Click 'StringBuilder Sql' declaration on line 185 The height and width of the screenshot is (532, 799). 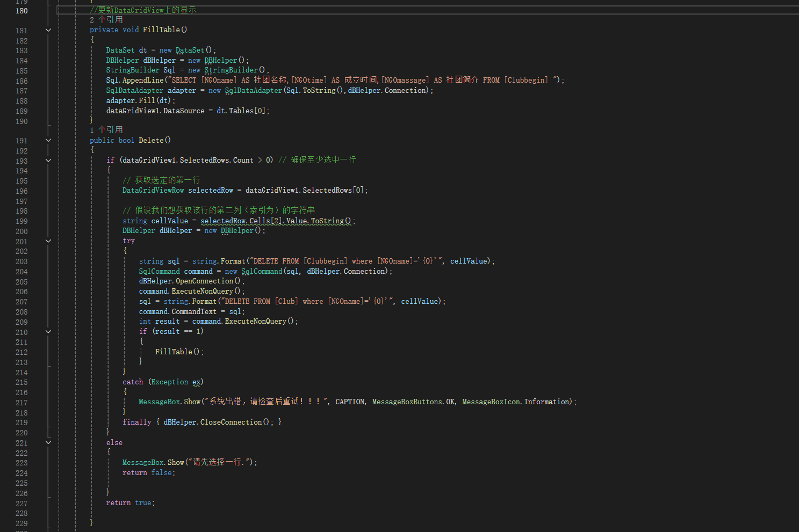(x=141, y=70)
